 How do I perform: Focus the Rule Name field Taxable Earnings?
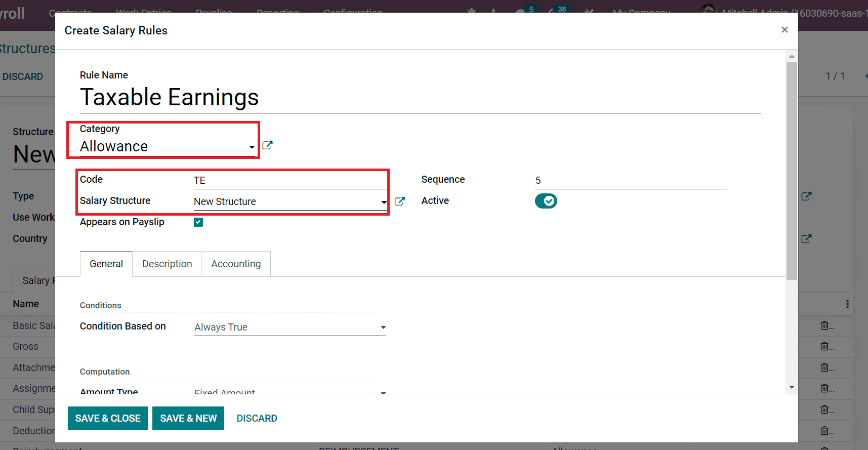[420, 97]
